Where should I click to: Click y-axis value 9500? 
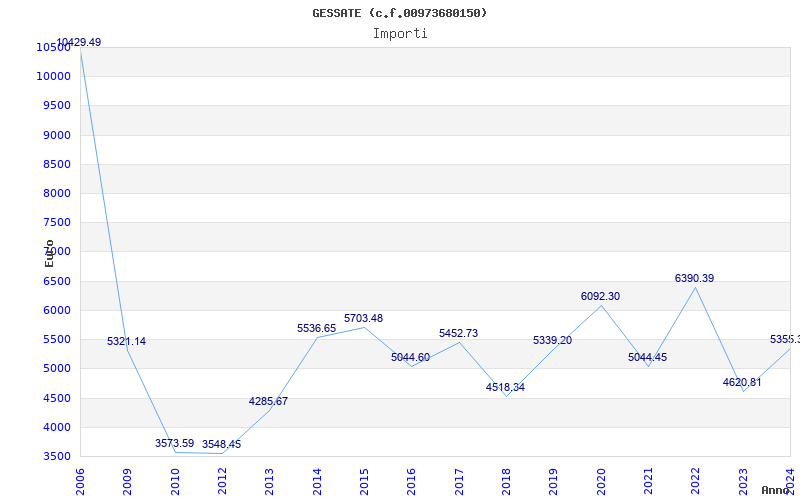(57, 106)
